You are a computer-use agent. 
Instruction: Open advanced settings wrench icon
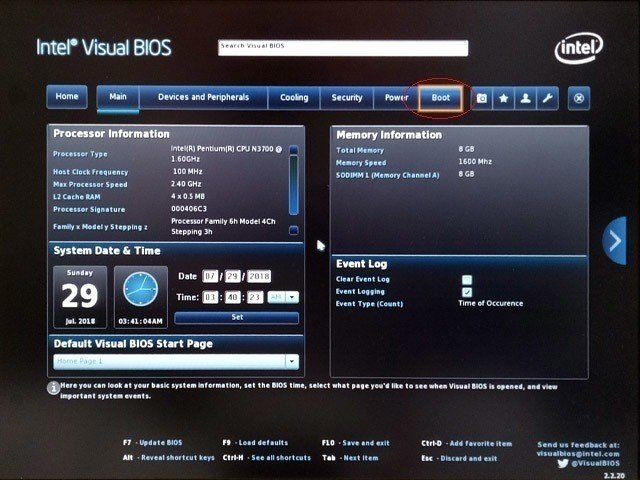pos(547,98)
